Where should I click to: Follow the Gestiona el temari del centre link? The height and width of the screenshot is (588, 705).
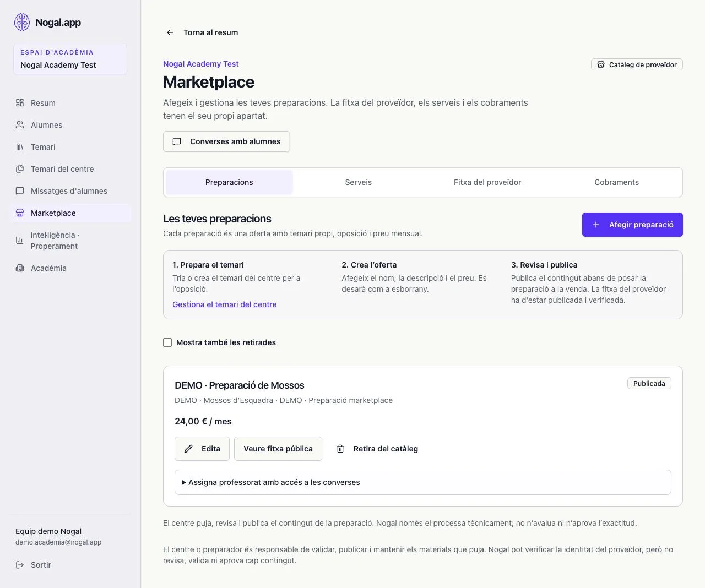[225, 304]
